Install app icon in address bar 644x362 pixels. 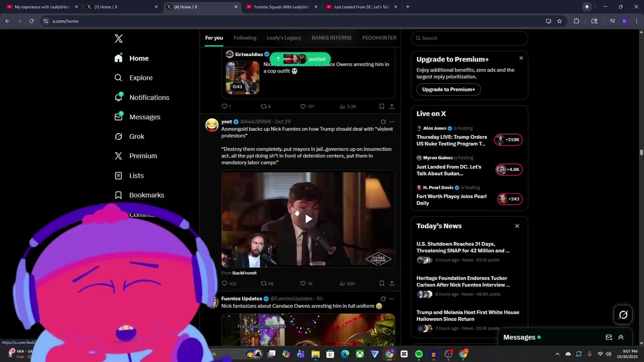548,21
